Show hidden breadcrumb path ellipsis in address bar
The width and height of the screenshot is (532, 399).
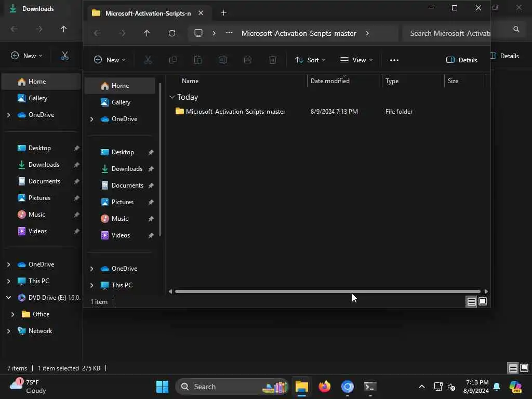(x=229, y=33)
